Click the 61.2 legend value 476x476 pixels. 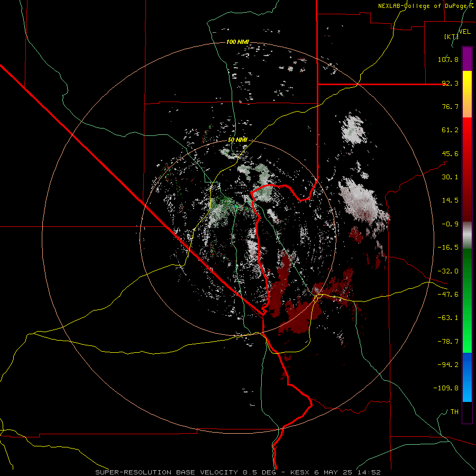point(450,130)
